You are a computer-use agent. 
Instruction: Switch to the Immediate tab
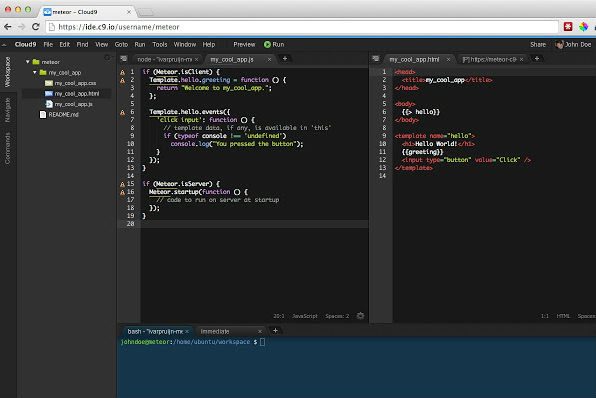tap(215, 331)
